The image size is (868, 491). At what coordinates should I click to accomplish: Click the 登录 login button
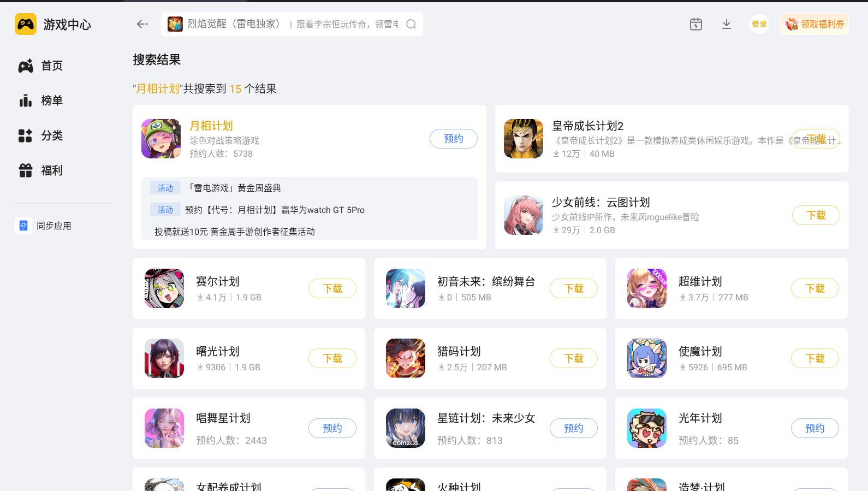click(759, 24)
